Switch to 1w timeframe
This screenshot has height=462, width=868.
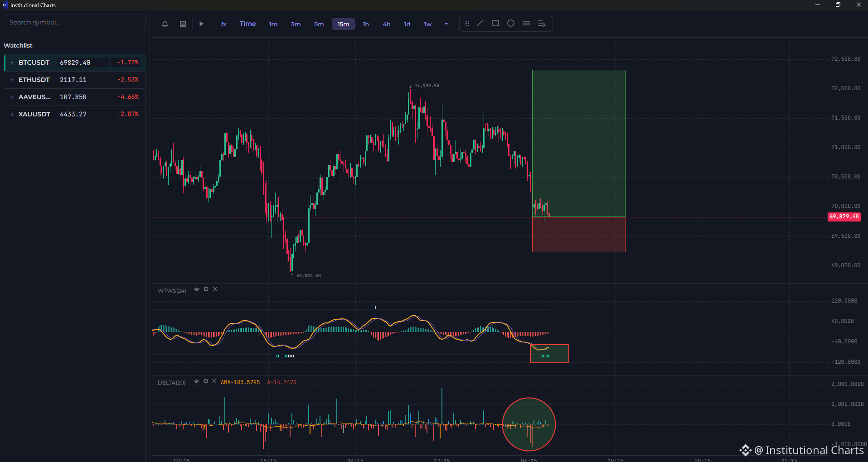coord(427,24)
